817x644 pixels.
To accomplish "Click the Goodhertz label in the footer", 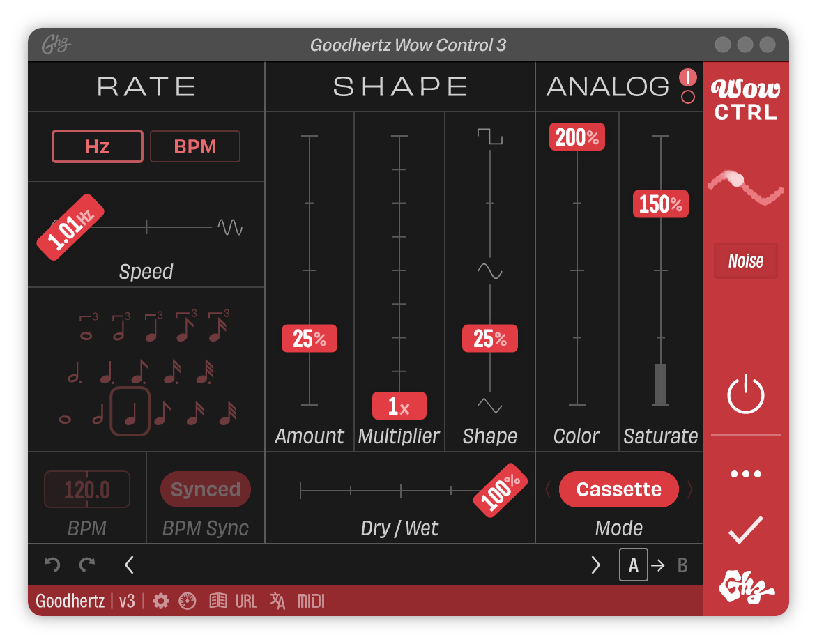I will tap(70, 600).
